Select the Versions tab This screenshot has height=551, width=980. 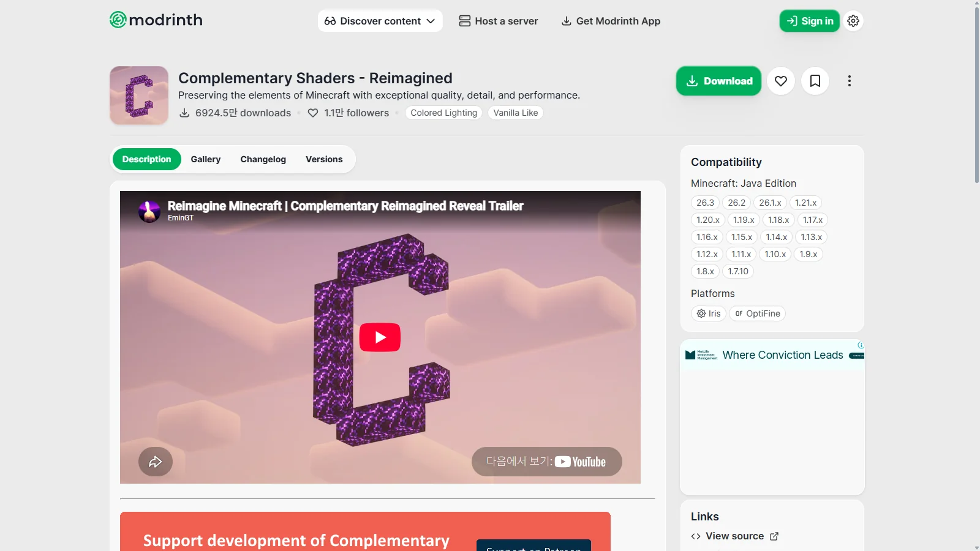(324, 159)
